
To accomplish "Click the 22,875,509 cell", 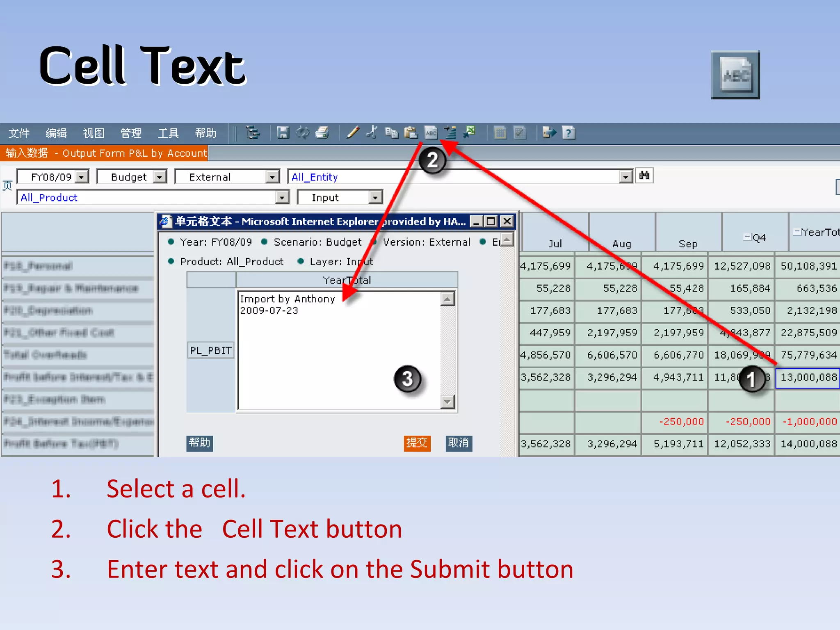I will click(x=808, y=333).
